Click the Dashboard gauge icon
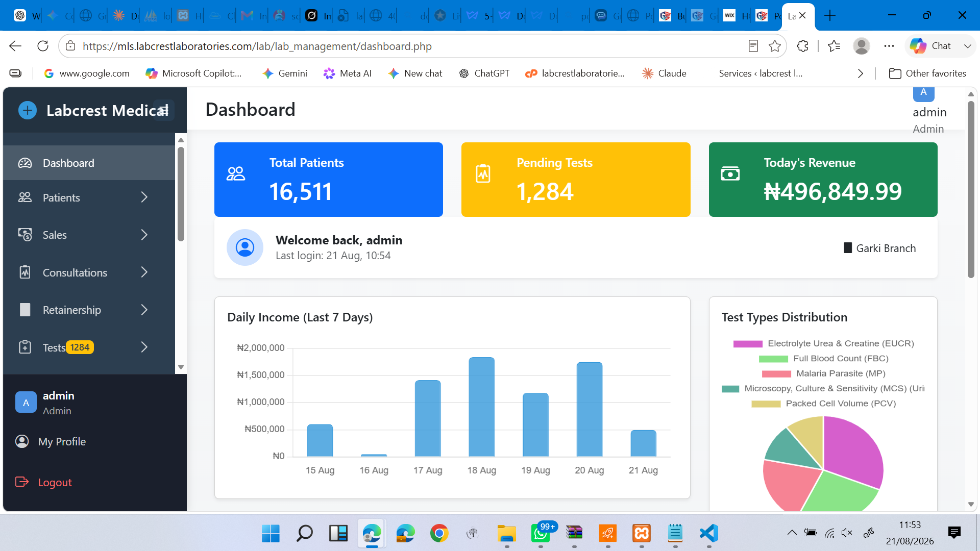Viewport: 980px width, 551px height. [25, 163]
